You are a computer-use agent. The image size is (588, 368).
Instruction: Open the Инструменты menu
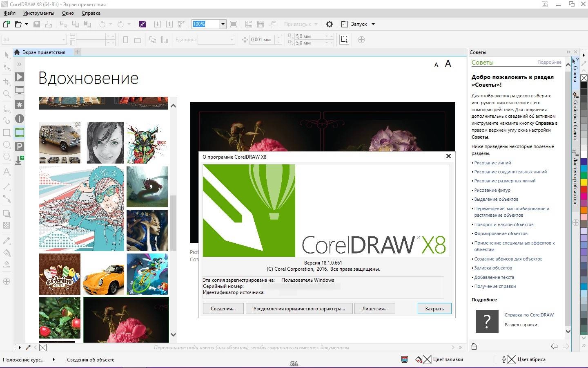point(38,13)
